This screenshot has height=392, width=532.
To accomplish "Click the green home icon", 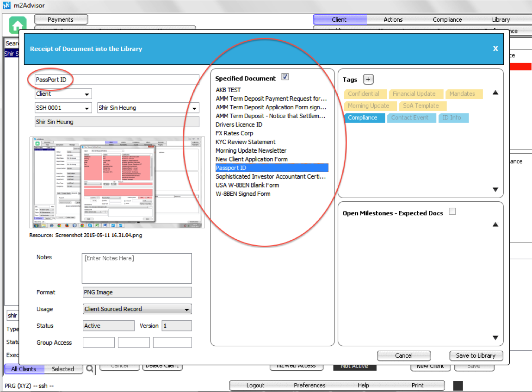I will pos(18,25).
